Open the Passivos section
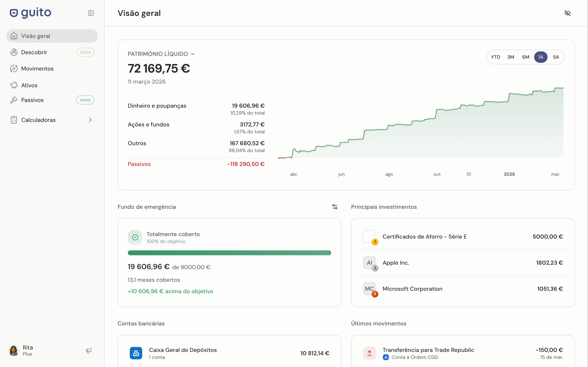This screenshot has width=588, height=367. click(x=32, y=100)
